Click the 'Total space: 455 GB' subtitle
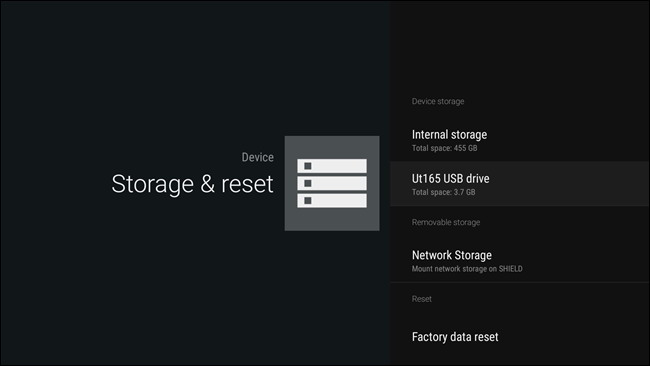Image resolution: width=650 pixels, height=366 pixels. [x=444, y=148]
